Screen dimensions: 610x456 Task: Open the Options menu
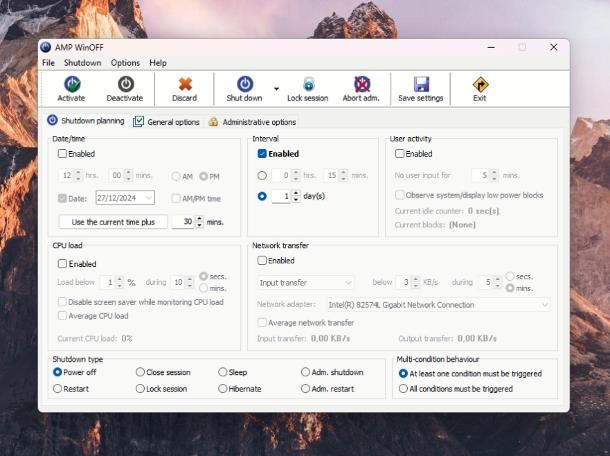pos(125,63)
